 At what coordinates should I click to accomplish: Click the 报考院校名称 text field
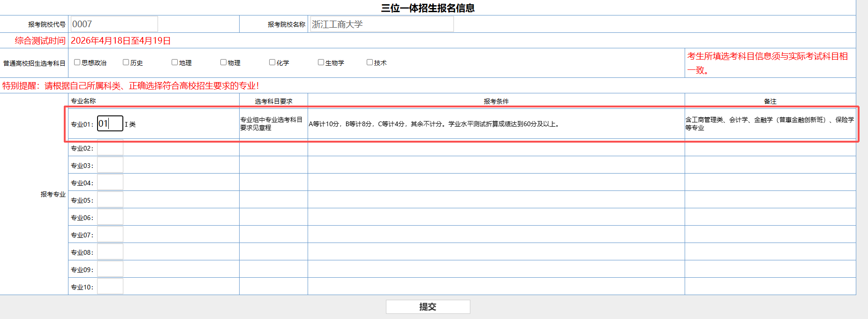tap(382, 24)
